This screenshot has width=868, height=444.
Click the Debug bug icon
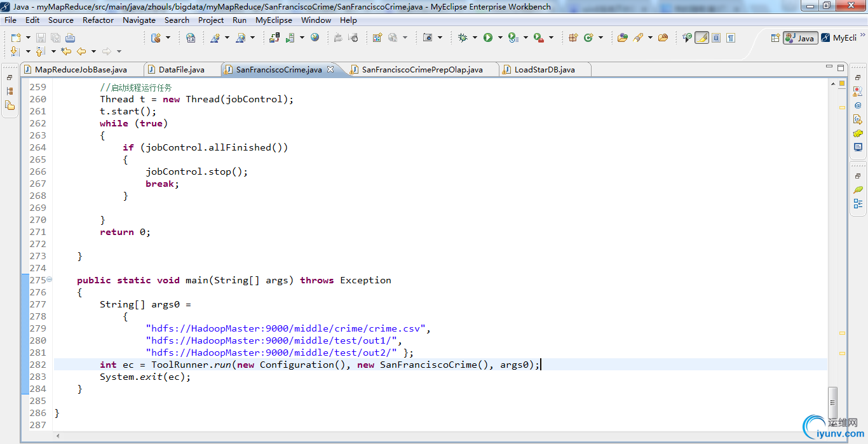(x=463, y=38)
